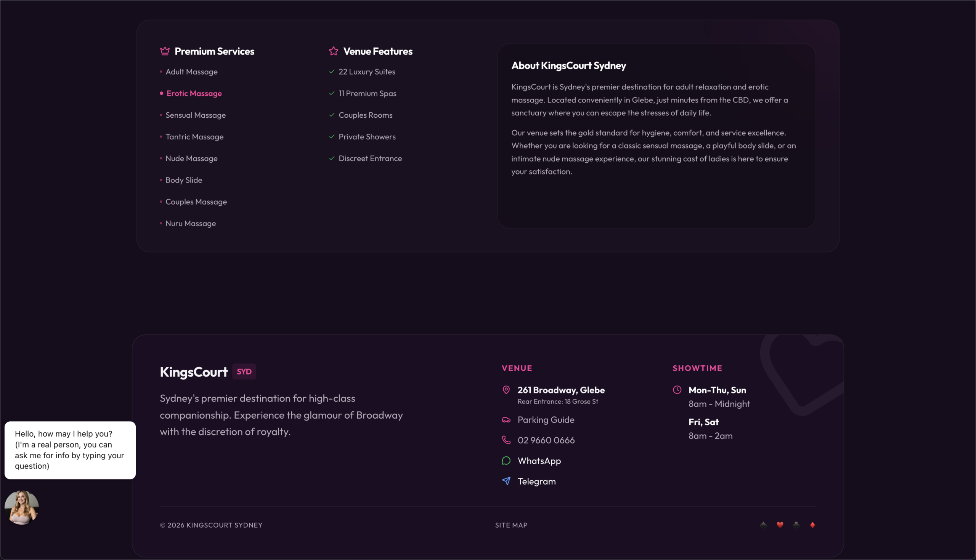Image resolution: width=976 pixels, height=560 pixels.
Task: Open the Nuru Massage link
Action: point(191,224)
